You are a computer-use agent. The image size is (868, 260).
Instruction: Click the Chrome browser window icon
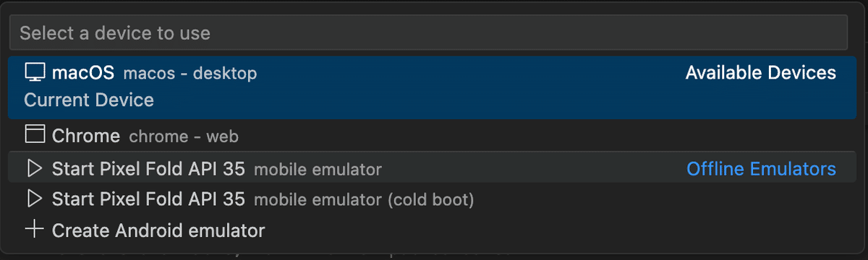(35, 135)
